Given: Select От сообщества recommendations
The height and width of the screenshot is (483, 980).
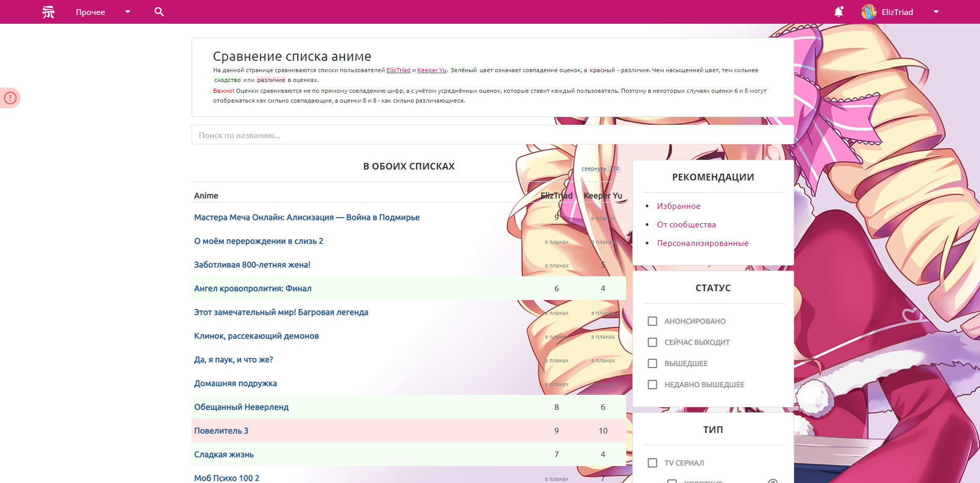Looking at the screenshot, I should coord(686,225).
